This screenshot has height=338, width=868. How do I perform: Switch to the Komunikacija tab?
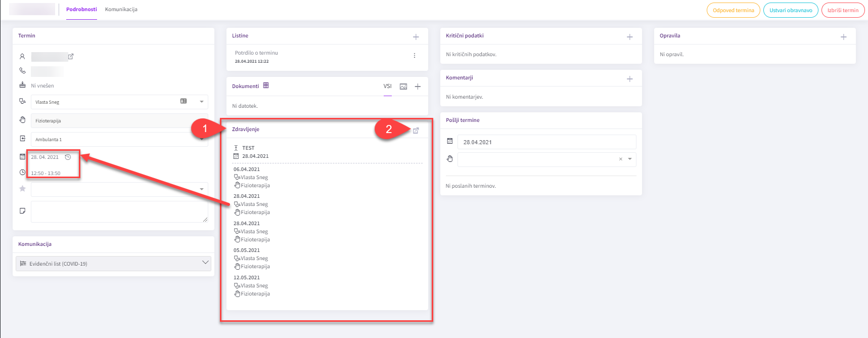pyautogui.click(x=121, y=10)
